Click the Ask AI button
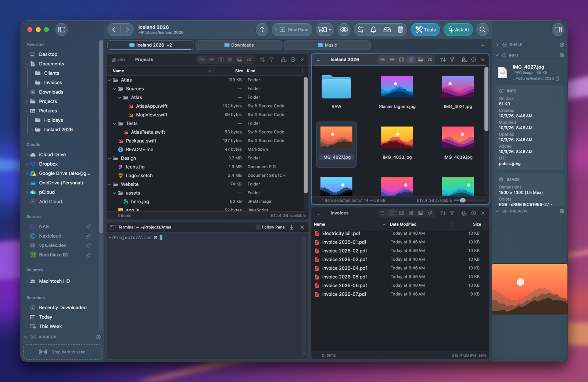The width and height of the screenshot is (588, 382). pos(458,30)
